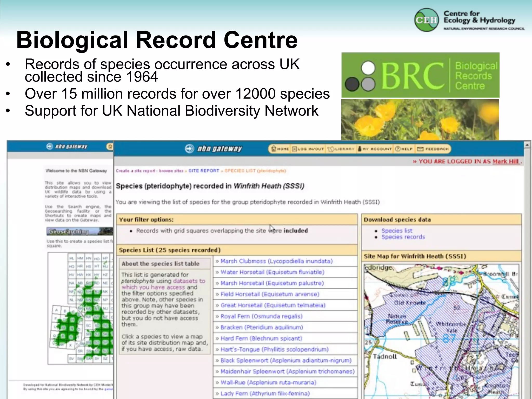Click the Home icon in the nbn gateway toolbar
The width and height of the screenshot is (532, 399).
(x=274, y=149)
